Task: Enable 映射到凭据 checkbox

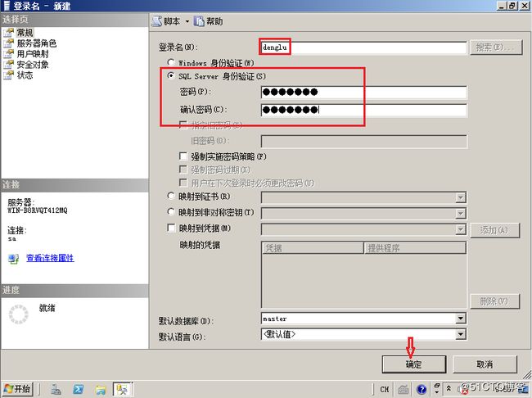Action: coord(171,228)
